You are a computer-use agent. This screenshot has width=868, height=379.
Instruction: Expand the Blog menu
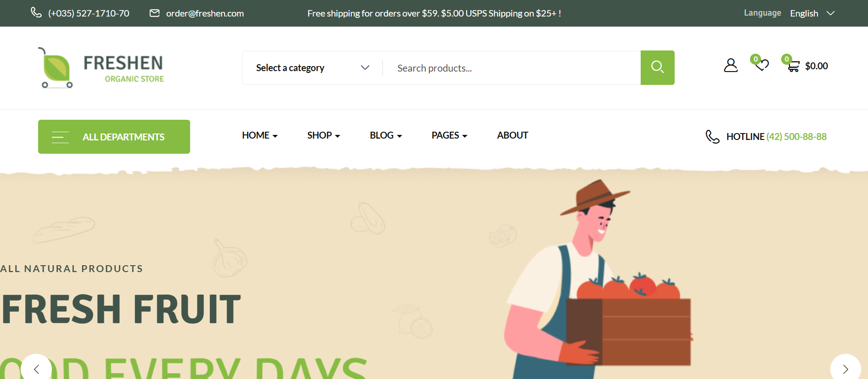tap(386, 135)
